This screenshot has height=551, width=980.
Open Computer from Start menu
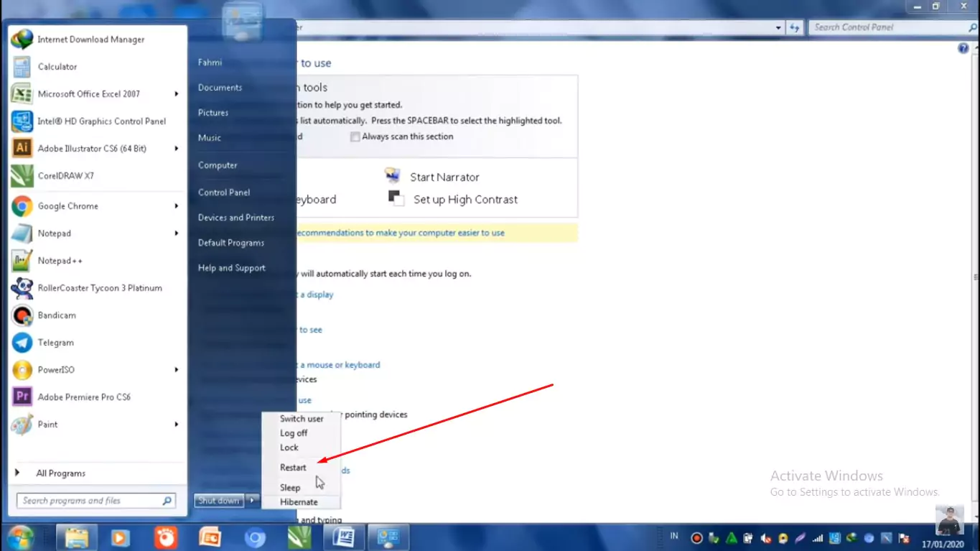218,165
